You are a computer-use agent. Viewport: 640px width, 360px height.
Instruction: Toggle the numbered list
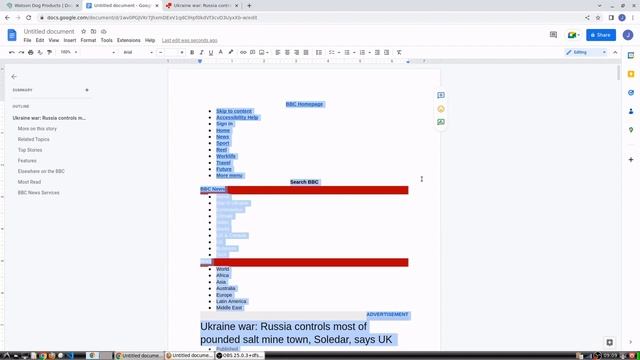tap(362, 52)
